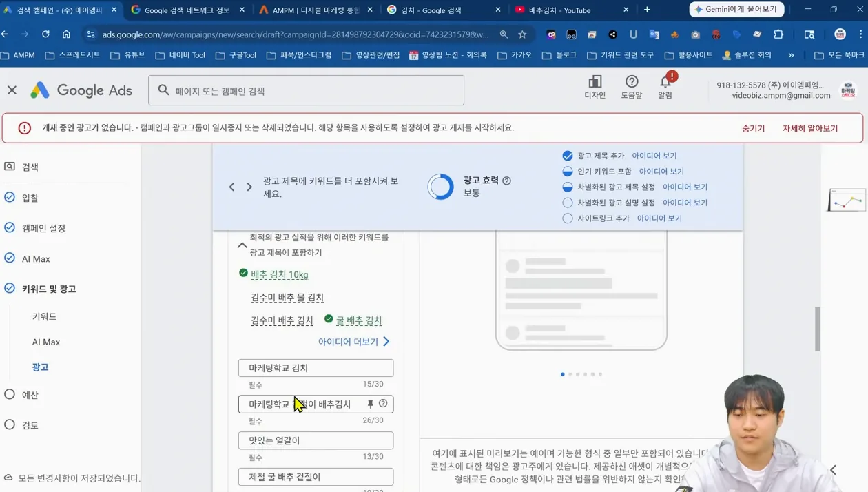The image size is (868, 492).
Task: Open the 모든 북마크 folder
Action: point(839,54)
